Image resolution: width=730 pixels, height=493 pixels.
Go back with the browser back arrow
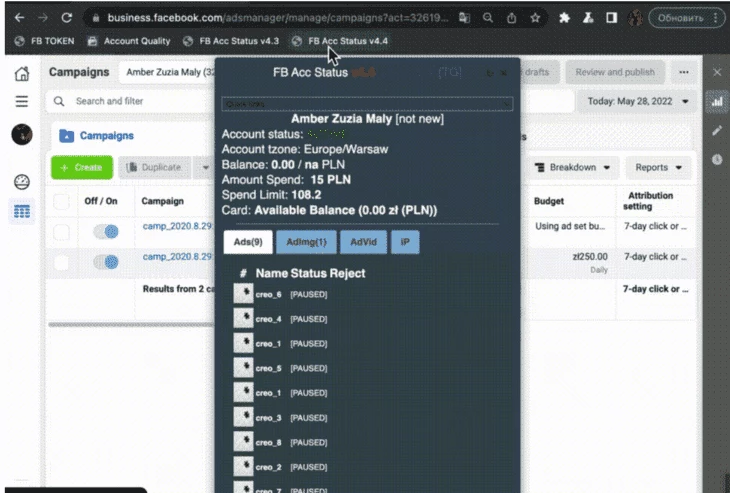coord(19,18)
